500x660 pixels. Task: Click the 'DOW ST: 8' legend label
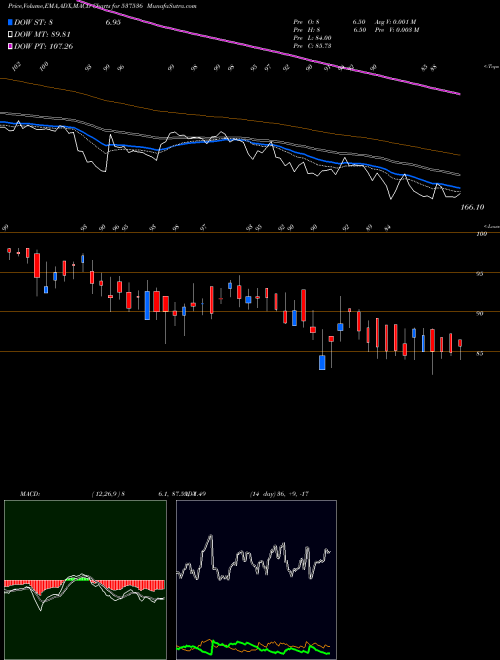pos(34,22)
